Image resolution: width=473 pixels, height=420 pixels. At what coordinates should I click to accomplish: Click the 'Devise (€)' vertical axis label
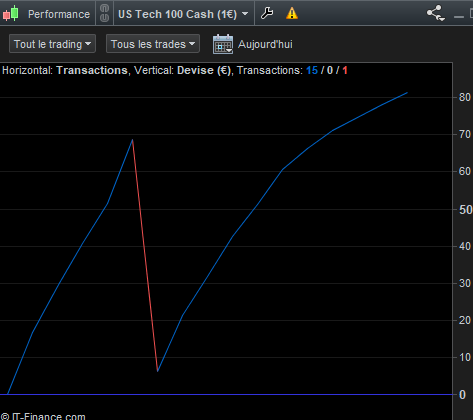(204, 70)
